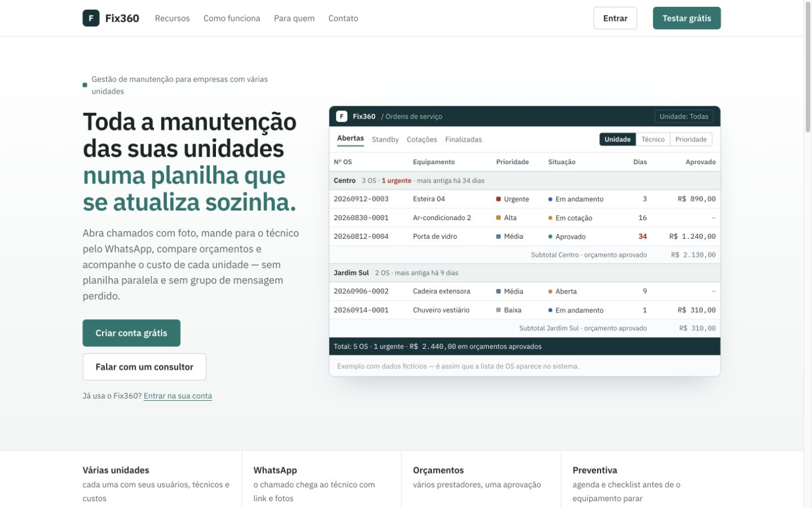The width and height of the screenshot is (812, 508).
Task: Switch to the Cotações tab
Action: pos(422,139)
